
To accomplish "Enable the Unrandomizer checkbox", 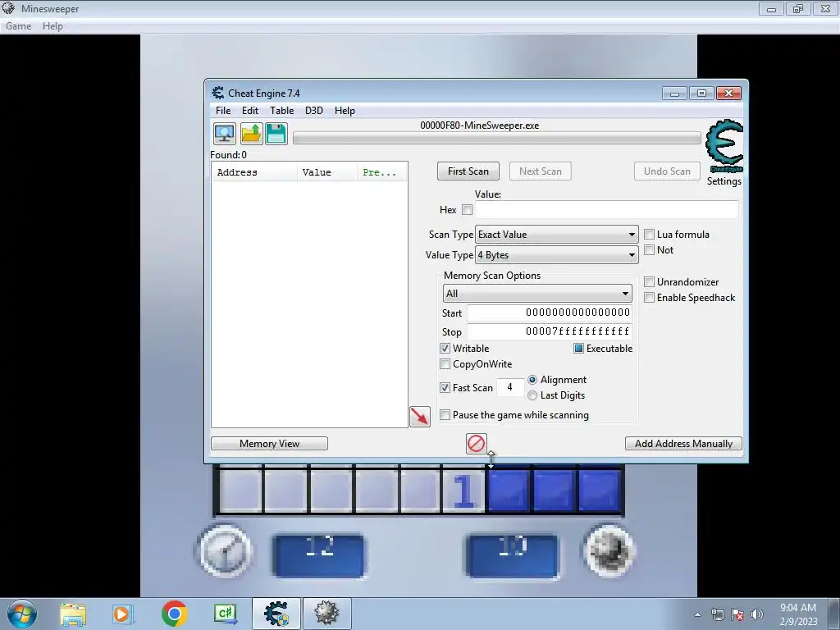I will tap(650, 282).
